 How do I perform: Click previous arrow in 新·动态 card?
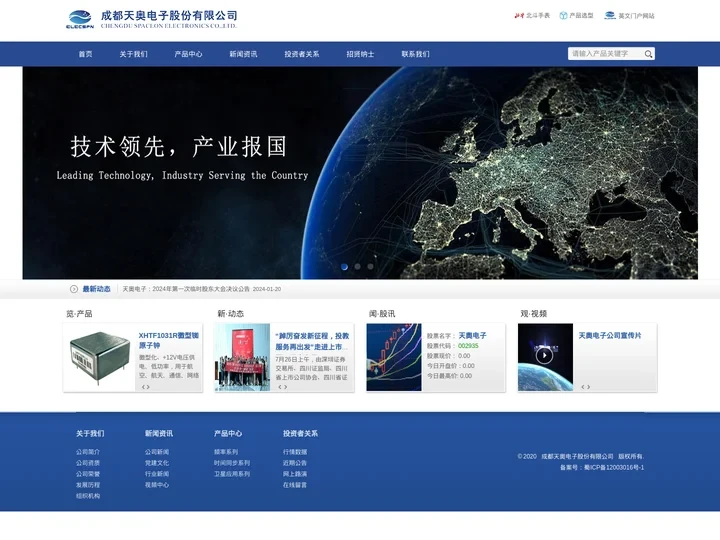[280, 387]
